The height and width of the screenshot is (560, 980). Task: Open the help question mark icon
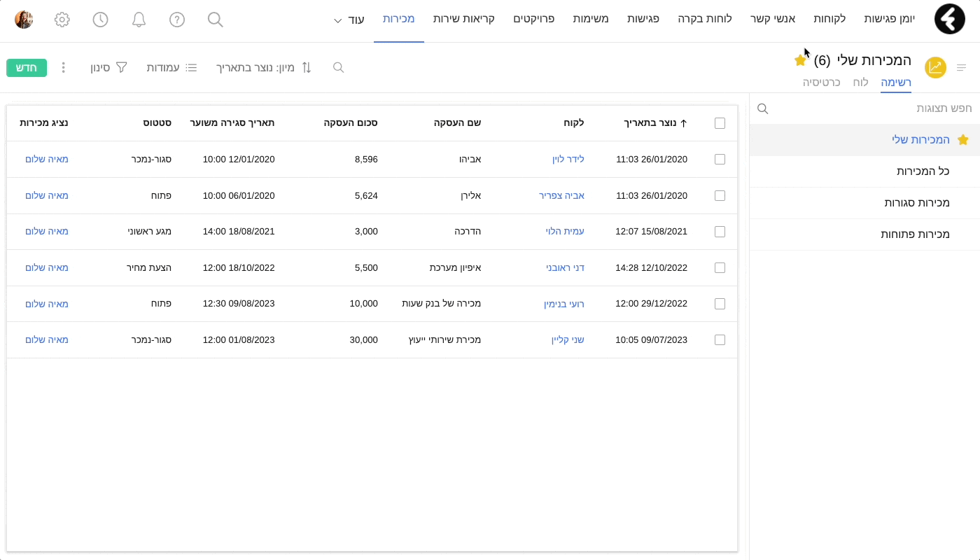click(177, 20)
